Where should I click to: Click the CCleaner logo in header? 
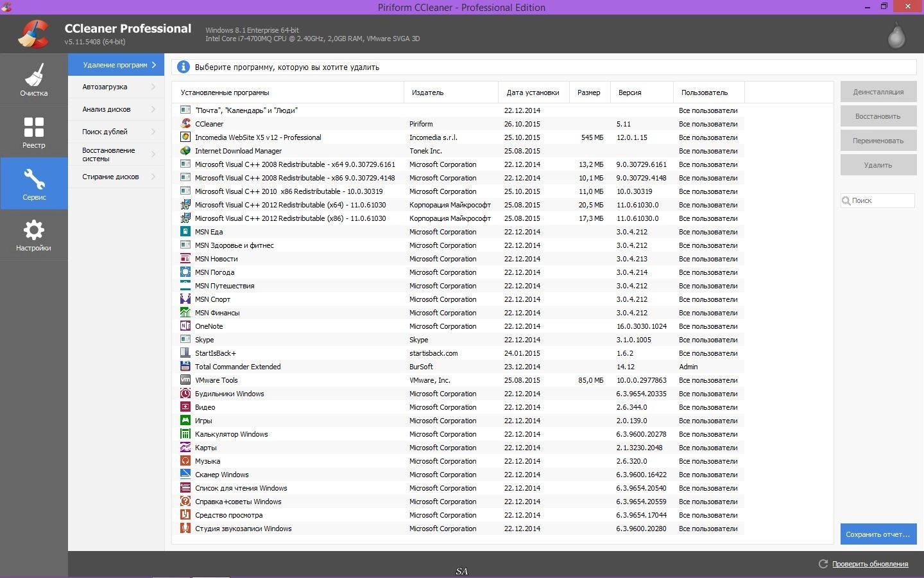pos(33,34)
